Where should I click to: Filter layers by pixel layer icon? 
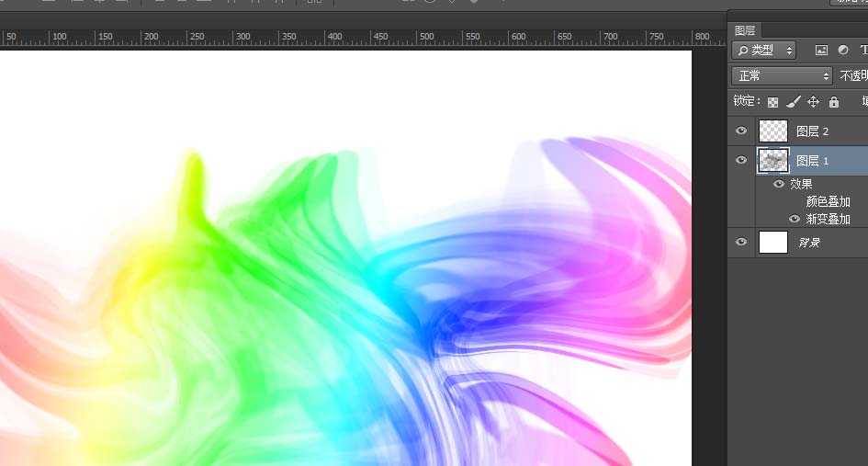[x=821, y=51]
